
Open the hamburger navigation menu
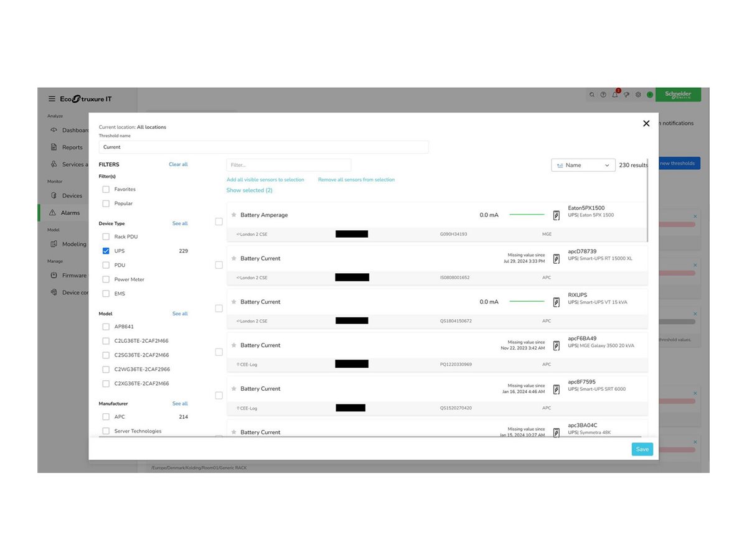pos(52,99)
